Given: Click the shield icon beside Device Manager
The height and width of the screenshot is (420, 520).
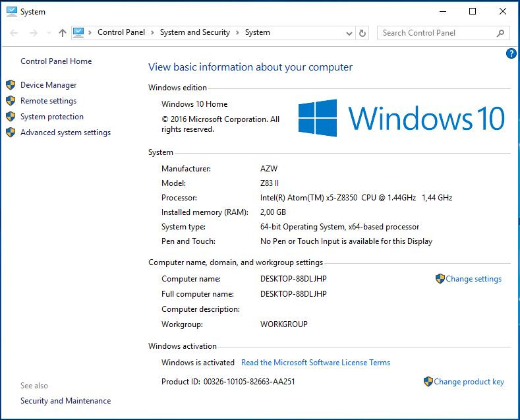Looking at the screenshot, I should coord(11,85).
